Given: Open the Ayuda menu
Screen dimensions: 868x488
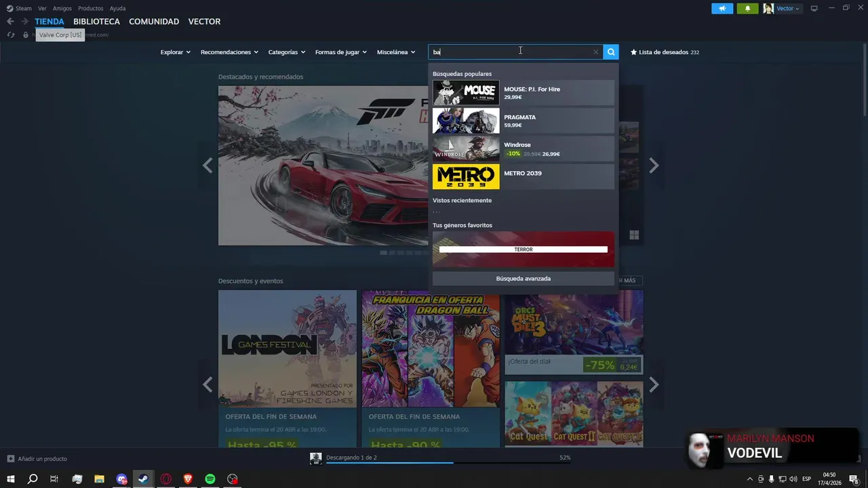Looking at the screenshot, I should 117,8.
